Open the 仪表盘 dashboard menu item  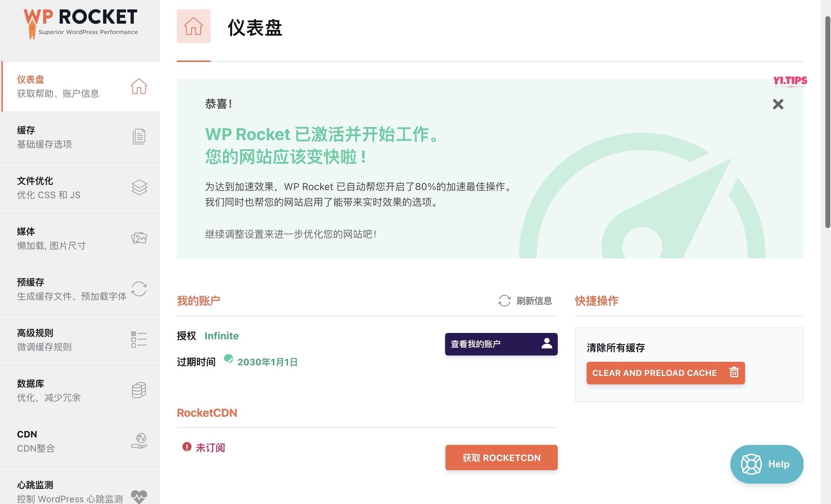[81, 87]
